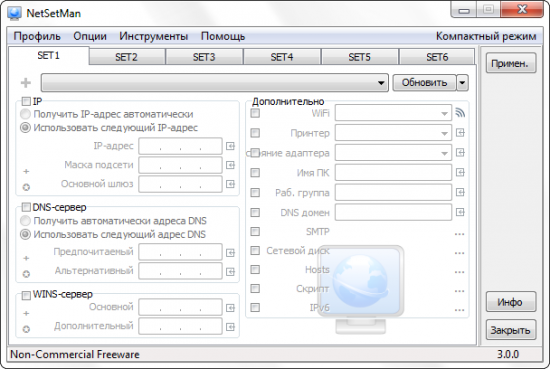This screenshot has width=550, height=369.
Task: Tick the IPv6 checkbox
Action: [255, 307]
